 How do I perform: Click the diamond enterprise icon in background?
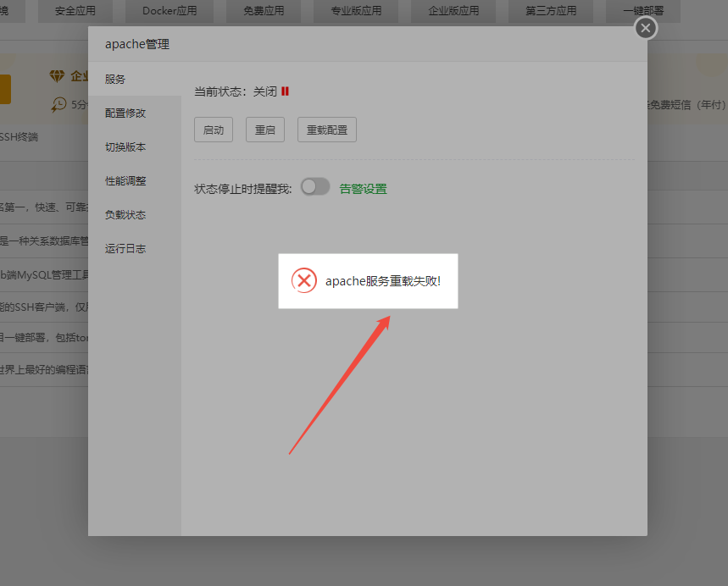click(57, 76)
